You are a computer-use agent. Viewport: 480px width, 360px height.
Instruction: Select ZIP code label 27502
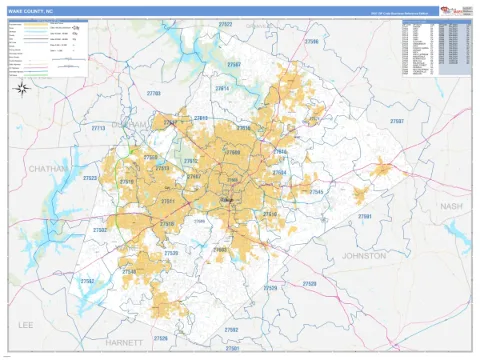click(100, 230)
